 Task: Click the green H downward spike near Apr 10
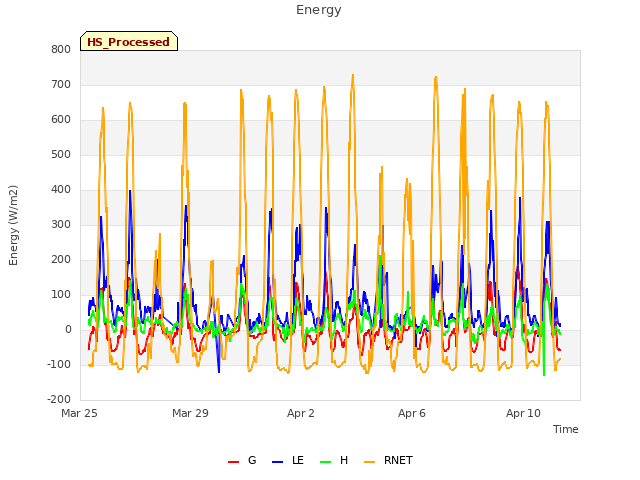(544, 375)
